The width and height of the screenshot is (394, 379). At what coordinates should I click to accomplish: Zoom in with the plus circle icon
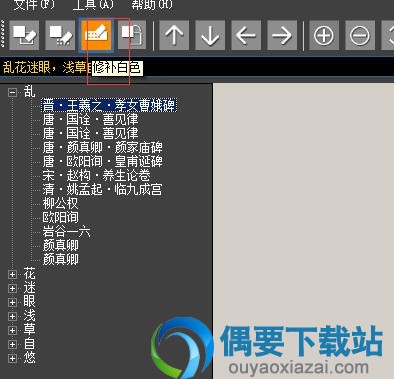click(x=324, y=35)
